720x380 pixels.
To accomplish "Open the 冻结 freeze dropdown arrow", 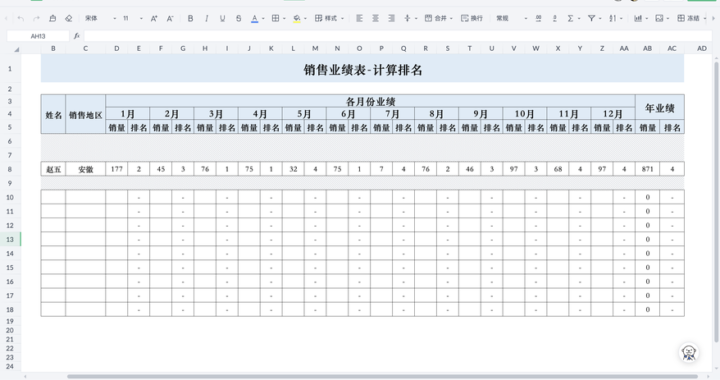I will click(705, 18).
